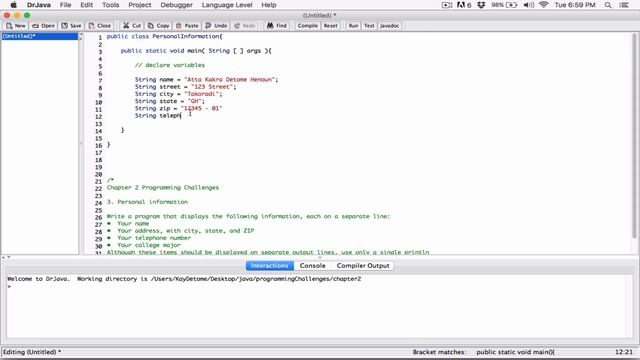Switch to the Compiler Output tab
This screenshot has height=360, width=640.
click(363, 265)
